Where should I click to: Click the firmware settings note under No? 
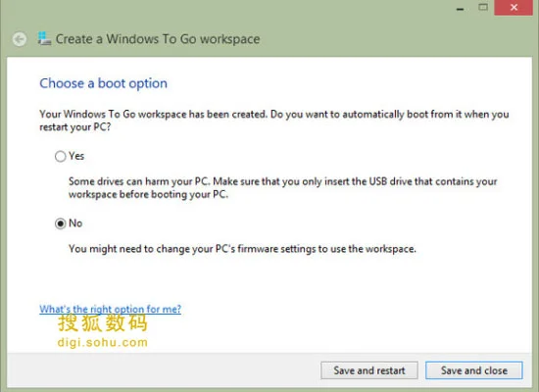tap(242, 248)
